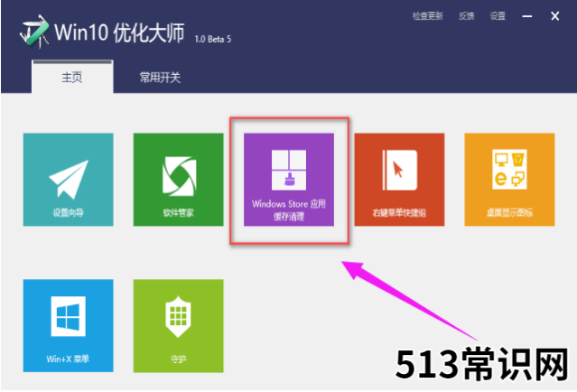Viewport: 577px width, 392px height.
Task: Switch to the 常用开关 tab
Action: tap(160, 78)
